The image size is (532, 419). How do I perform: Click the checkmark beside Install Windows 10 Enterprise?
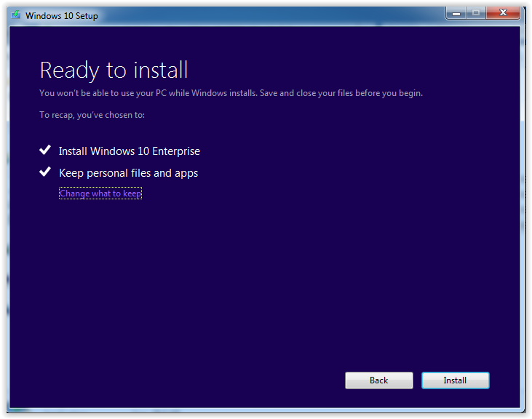pyautogui.click(x=45, y=150)
